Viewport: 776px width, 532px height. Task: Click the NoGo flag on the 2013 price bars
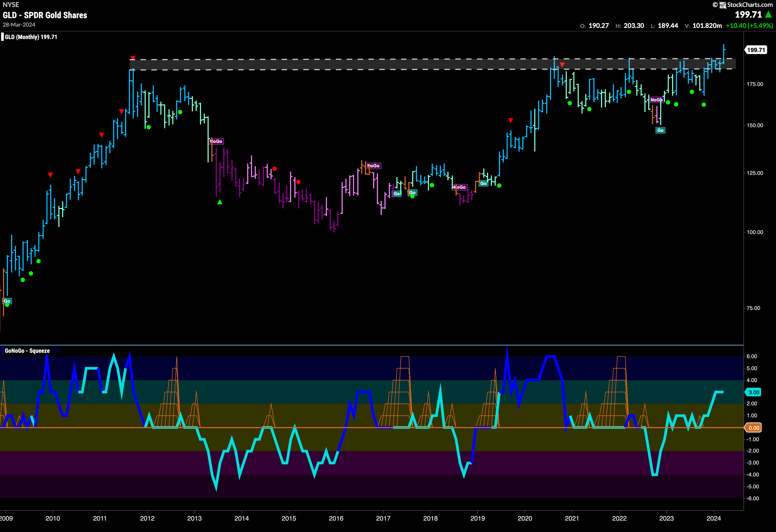pos(216,142)
